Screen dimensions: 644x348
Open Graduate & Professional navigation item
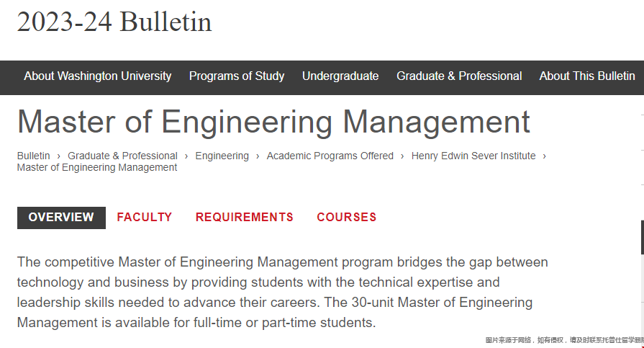click(459, 76)
